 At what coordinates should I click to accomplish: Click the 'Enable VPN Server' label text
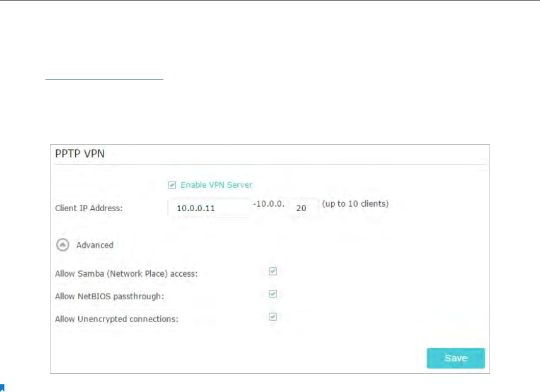pos(216,185)
